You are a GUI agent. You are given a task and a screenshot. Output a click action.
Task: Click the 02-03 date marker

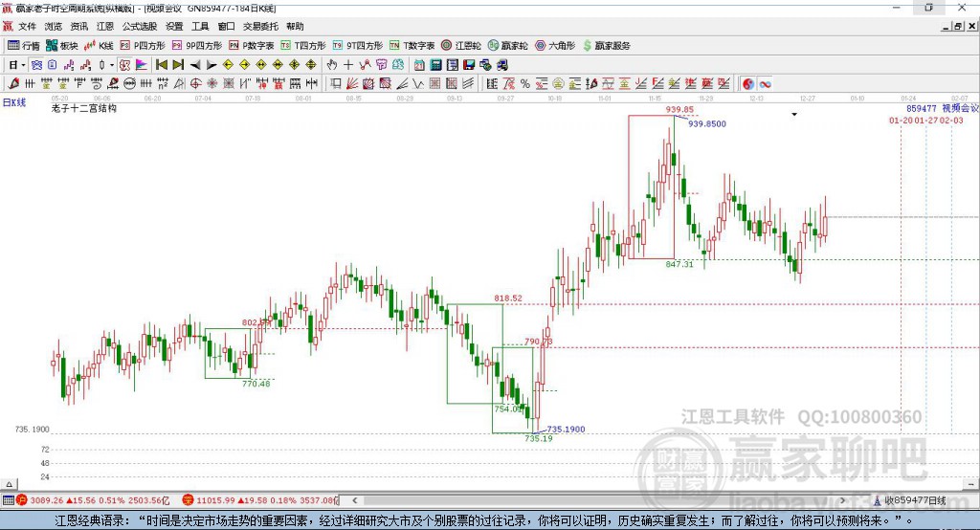[x=951, y=120]
